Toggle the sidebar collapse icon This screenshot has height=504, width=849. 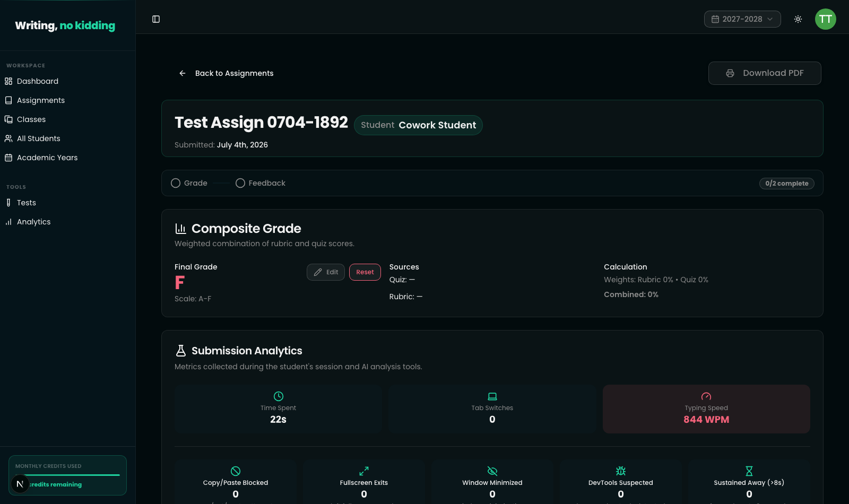click(x=156, y=19)
